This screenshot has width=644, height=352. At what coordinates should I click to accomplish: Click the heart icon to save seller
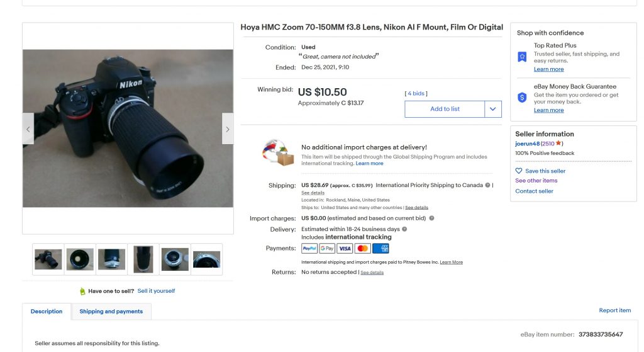(519, 171)
